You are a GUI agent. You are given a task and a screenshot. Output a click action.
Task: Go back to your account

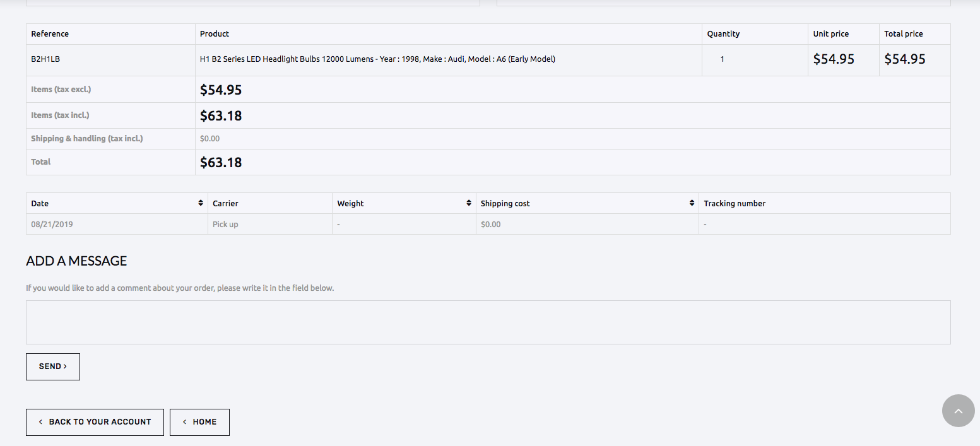click(x=95, y=422)
